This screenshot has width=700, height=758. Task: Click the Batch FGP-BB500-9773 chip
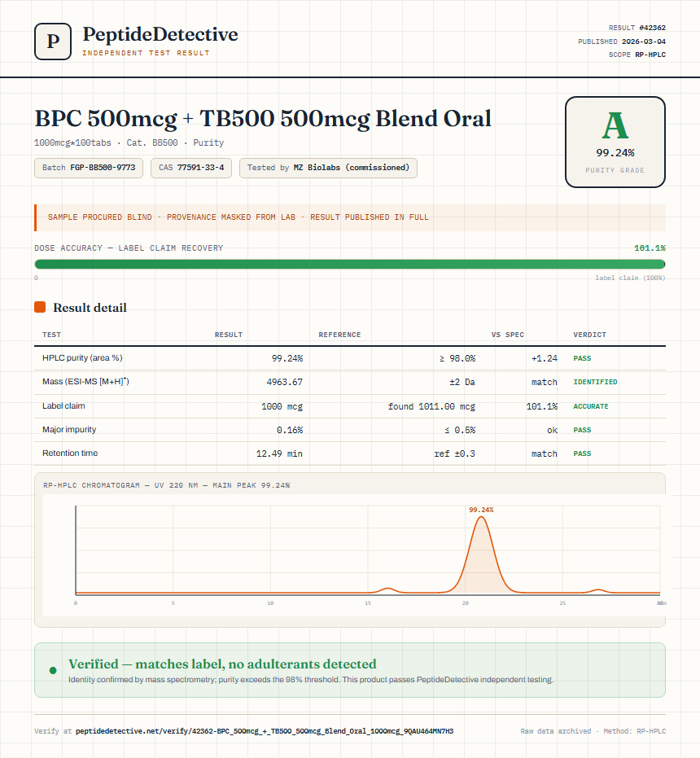[89, 168]
